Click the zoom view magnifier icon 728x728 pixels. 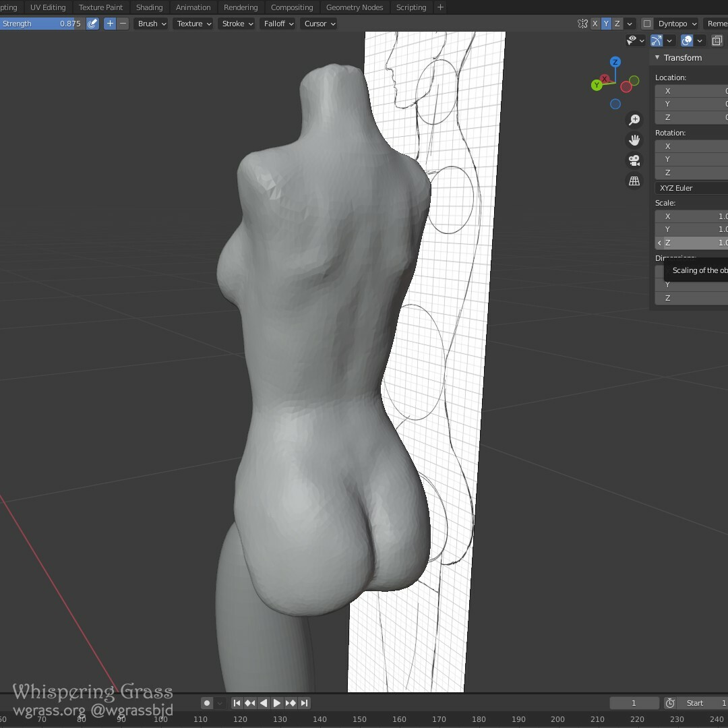tap(634, 120)
